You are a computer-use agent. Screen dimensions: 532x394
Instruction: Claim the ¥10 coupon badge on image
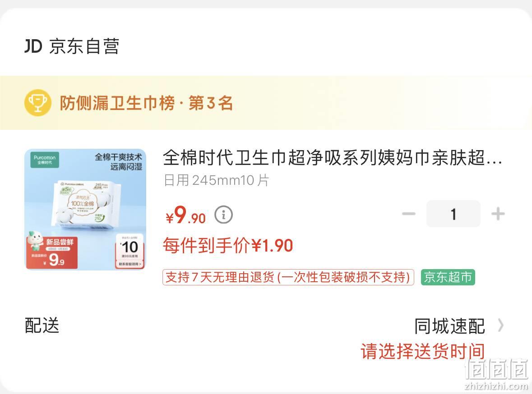click(x=130, y=251)
